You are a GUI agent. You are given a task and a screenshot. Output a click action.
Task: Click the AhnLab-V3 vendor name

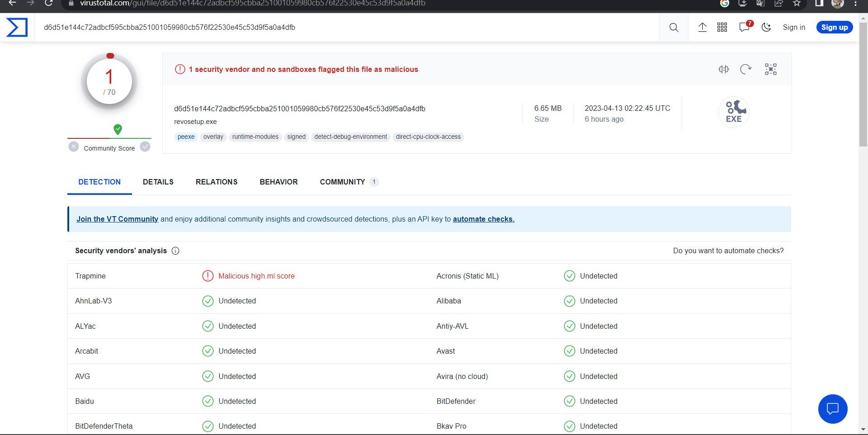pos(94,301)
